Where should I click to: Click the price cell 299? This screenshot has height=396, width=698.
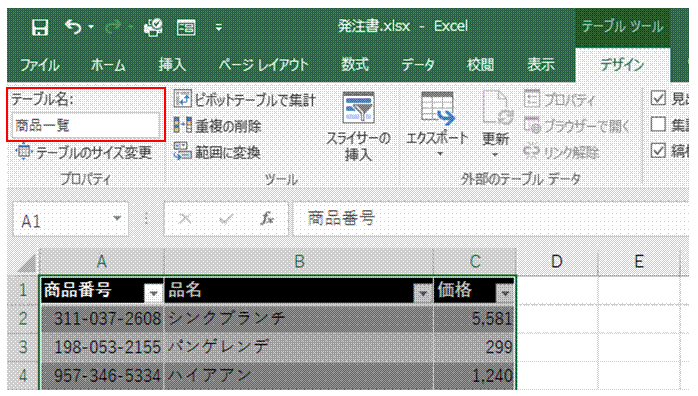point(475,347)
